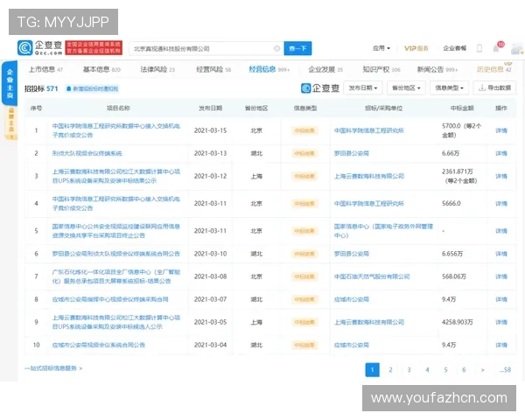The height and width of the screenshot is (420, 525).
Task: Go to pagination page 5
Action: (445, 370)
